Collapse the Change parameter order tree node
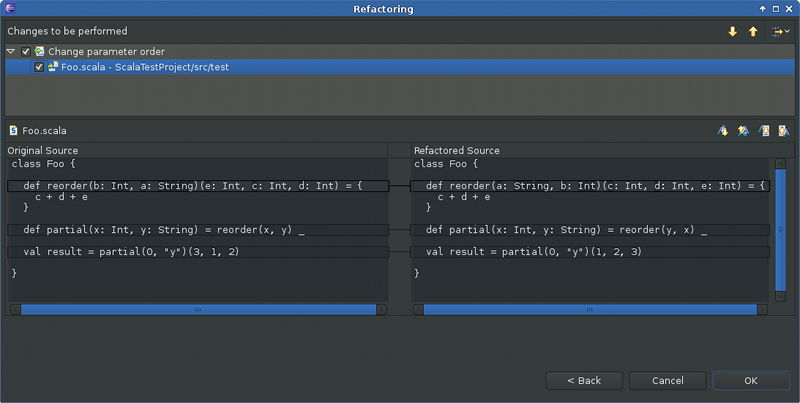 [x=11, y=51]
